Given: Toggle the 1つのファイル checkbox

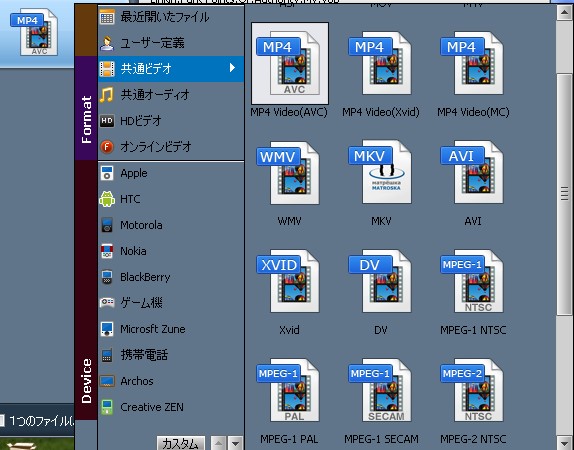Looking at the screenshot, I should tap(1, 420).
